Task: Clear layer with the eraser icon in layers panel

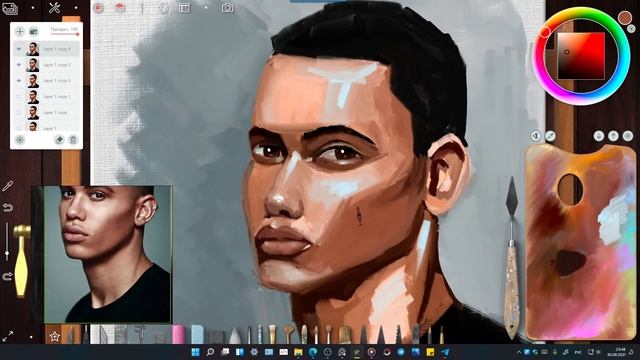Action: pos(59,140)
